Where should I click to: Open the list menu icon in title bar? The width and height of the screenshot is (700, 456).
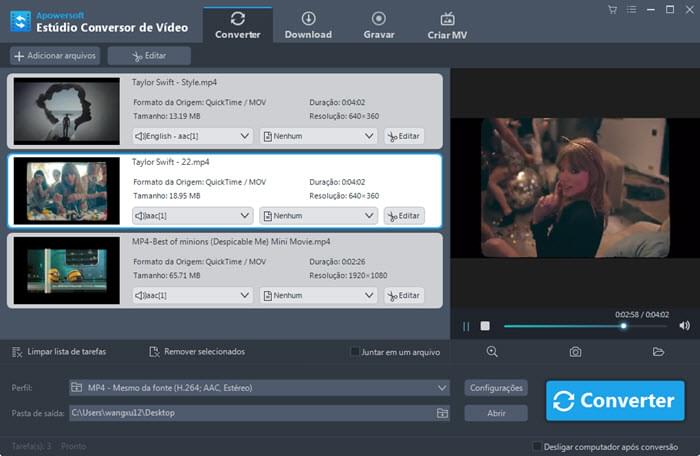coord(631,10)
